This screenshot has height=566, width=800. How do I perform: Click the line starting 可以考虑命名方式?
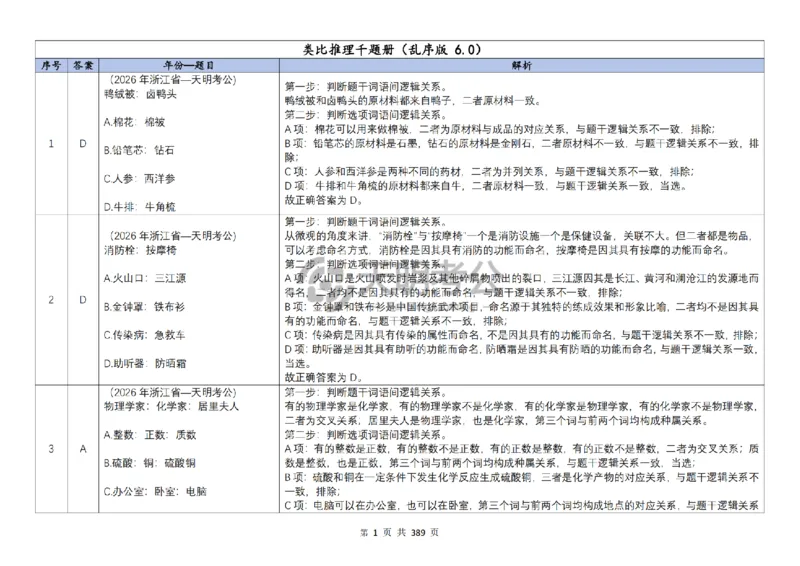pyautogui.click(x=507, y=250)
